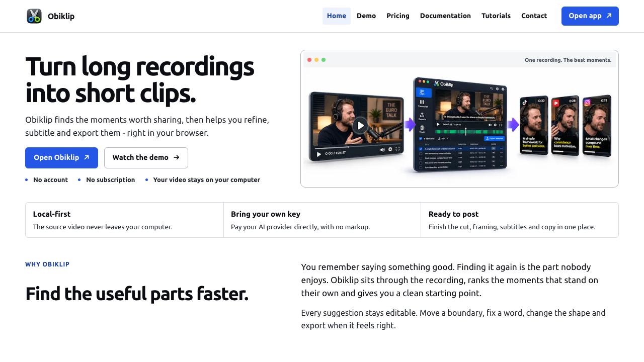Click the search magnifier in mockup app header

pyautogui.click(x=491, y=88)
